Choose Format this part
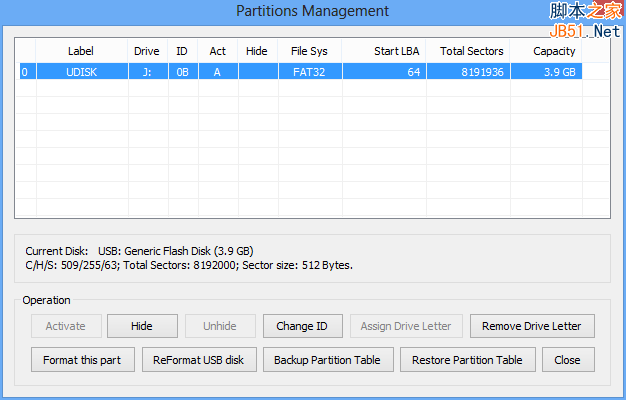Screen dimensions: 626x400 pos(82,360)
